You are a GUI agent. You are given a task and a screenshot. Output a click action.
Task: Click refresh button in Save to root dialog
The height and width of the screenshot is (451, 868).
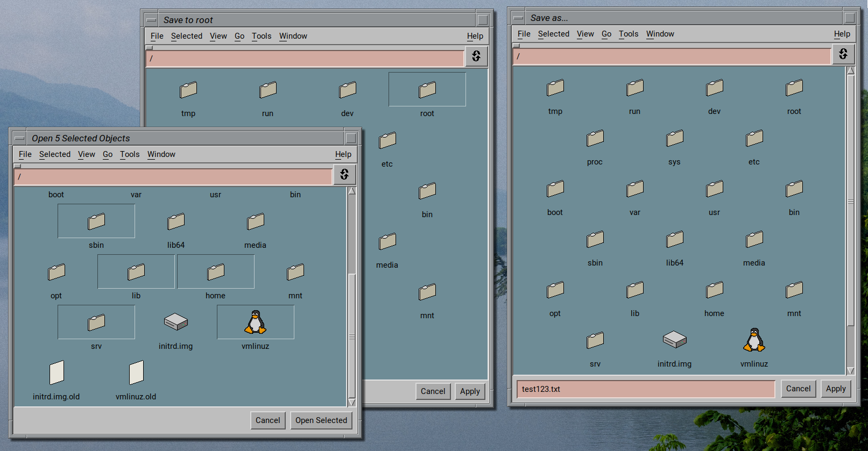point(476,56)
